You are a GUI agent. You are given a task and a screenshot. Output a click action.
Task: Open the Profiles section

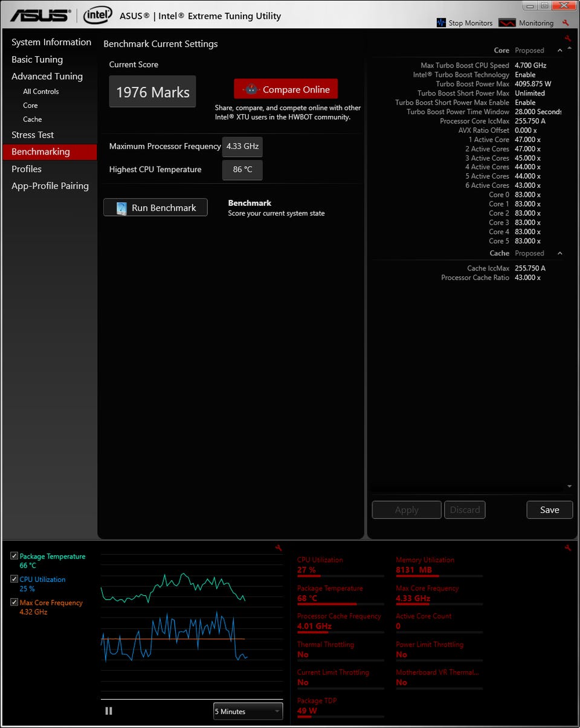[x=27, y=169]
